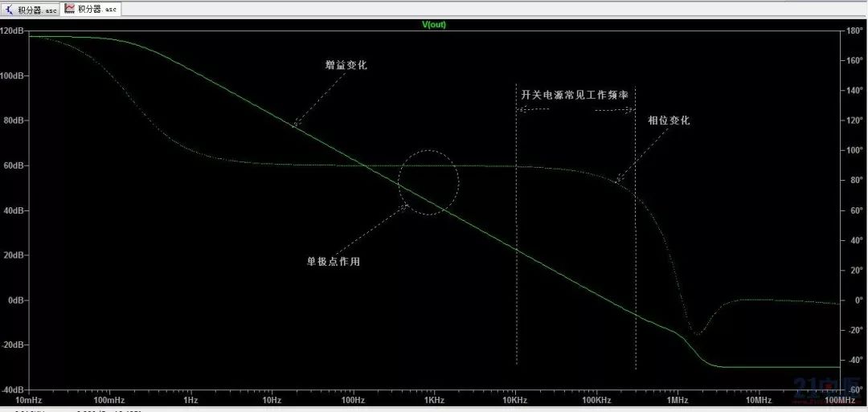This screenshot has width=868, height=412.
Task: Click the 1KHz frequency axis label
Action: click(x=435, y=401)
